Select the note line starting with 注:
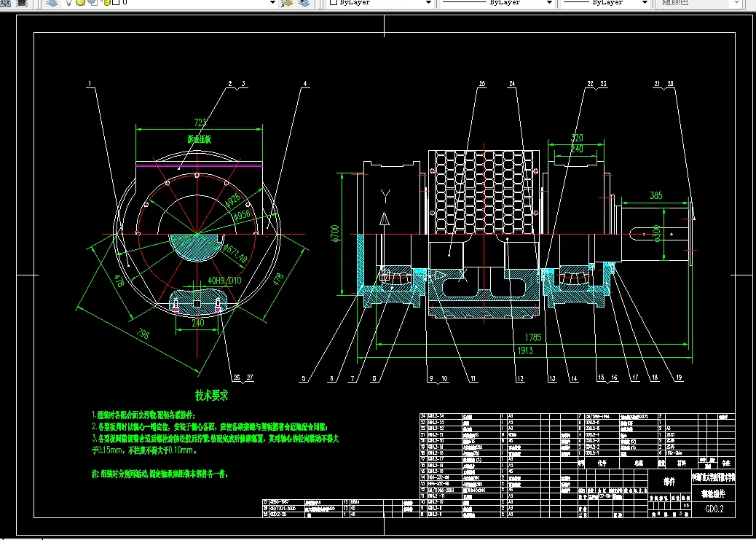Image resolution: width=756 pixels, height=540 pixels. [x=160, y=474]
